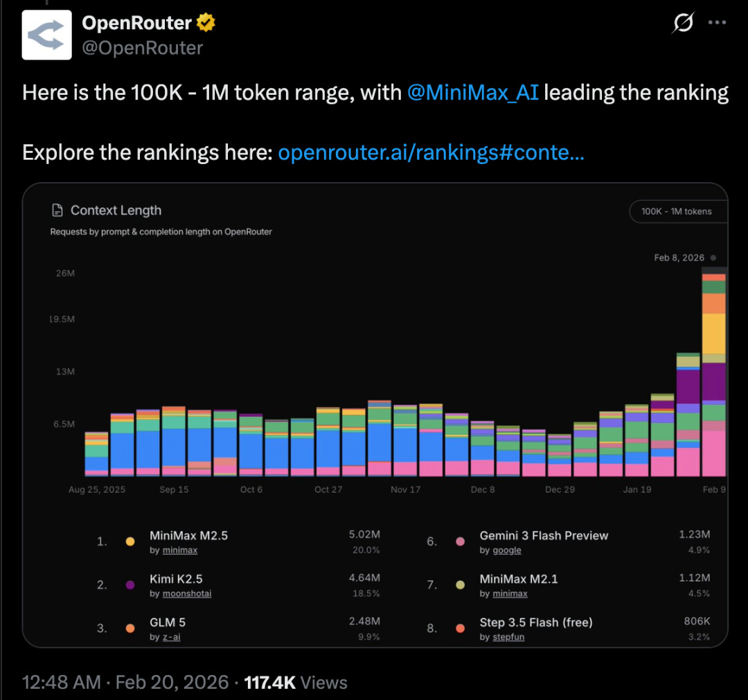748x700 pixels.
Task: Click the yellow MiniMax M2.5 color dot
Action: (x=130, y=542)
